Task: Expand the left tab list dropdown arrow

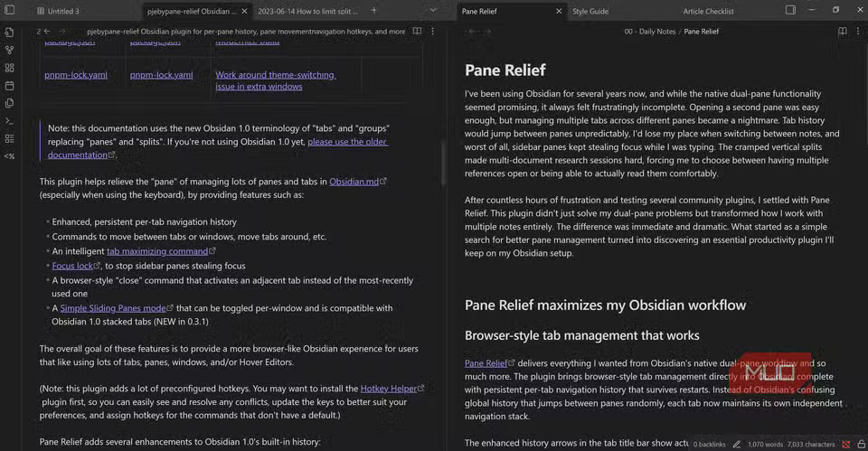Action: click(433, 11)
